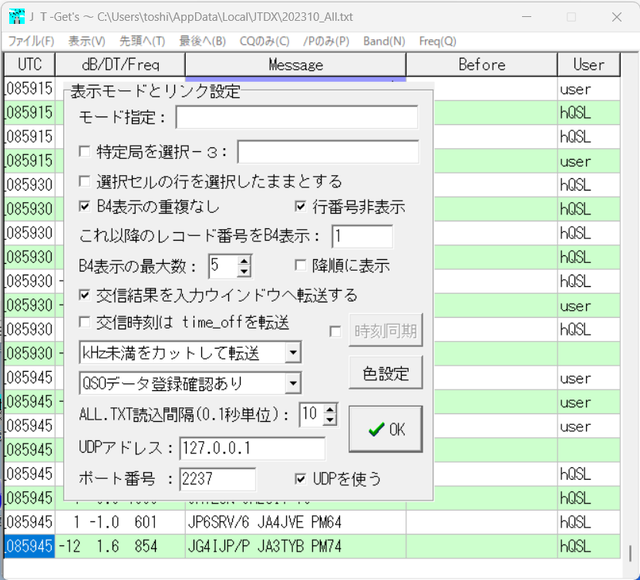Screen dimensions: 640x580
Task: Click the UTC column header
Action: (x=29, y=64)
